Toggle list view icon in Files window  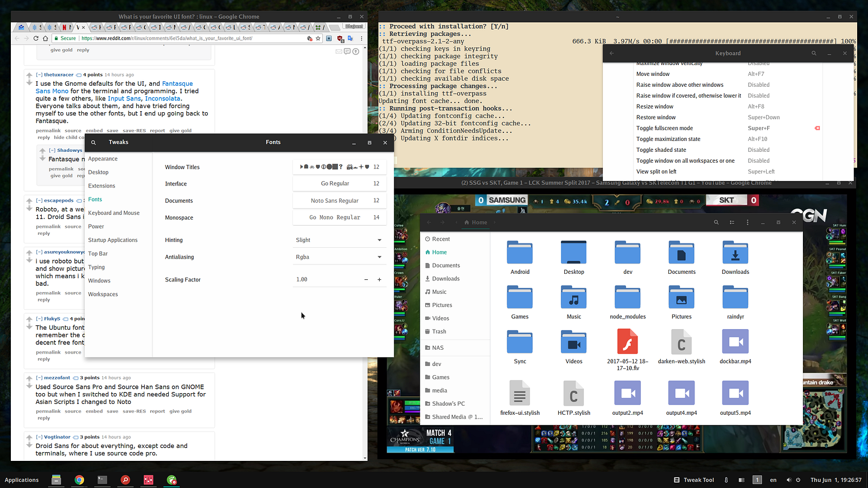pos(732,222)
